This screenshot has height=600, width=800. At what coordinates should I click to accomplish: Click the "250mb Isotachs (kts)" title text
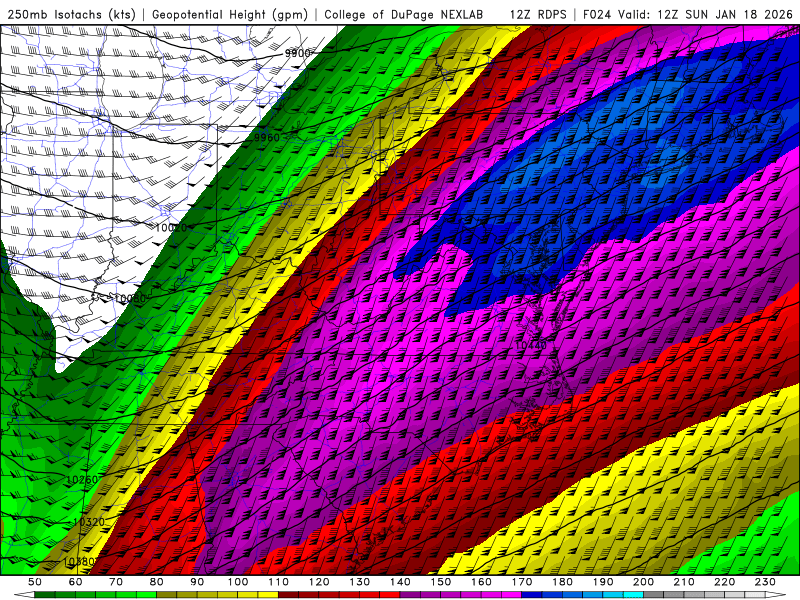(x=71, y=14)
